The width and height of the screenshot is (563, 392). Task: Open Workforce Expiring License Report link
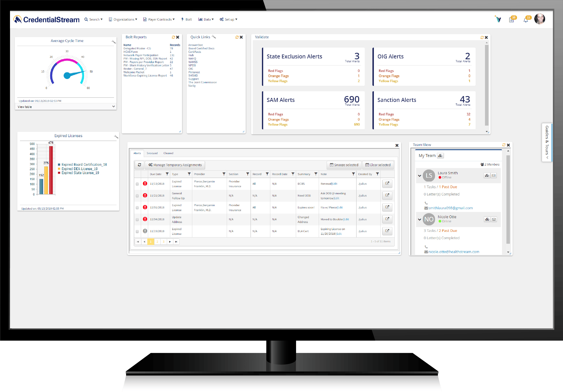coord(145,75)
